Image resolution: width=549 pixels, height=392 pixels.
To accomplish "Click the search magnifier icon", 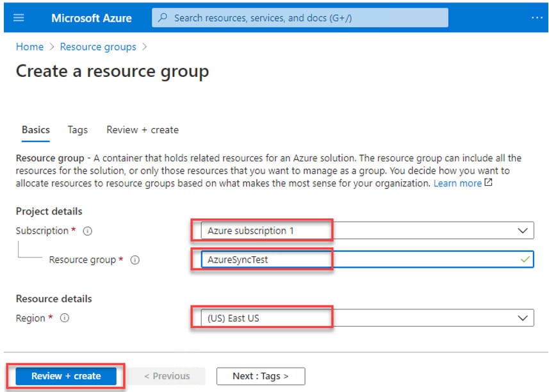I will (163, 17).
